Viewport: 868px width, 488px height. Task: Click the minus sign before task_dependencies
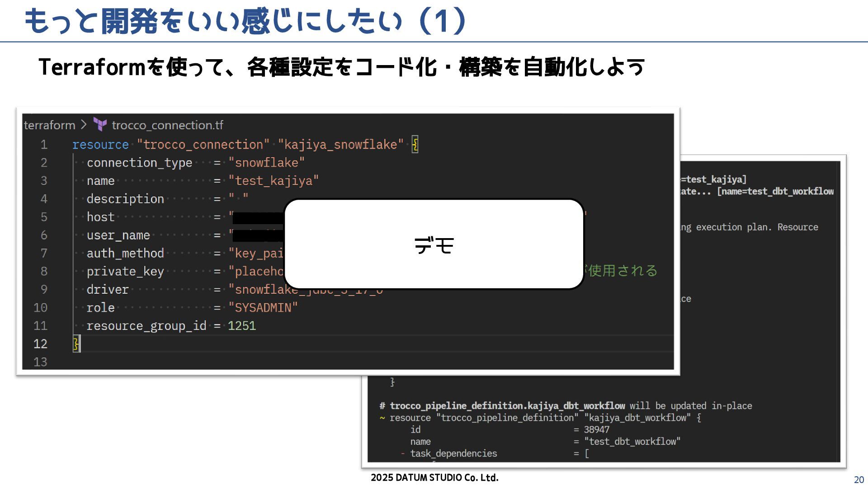click(x=402, y=453)
